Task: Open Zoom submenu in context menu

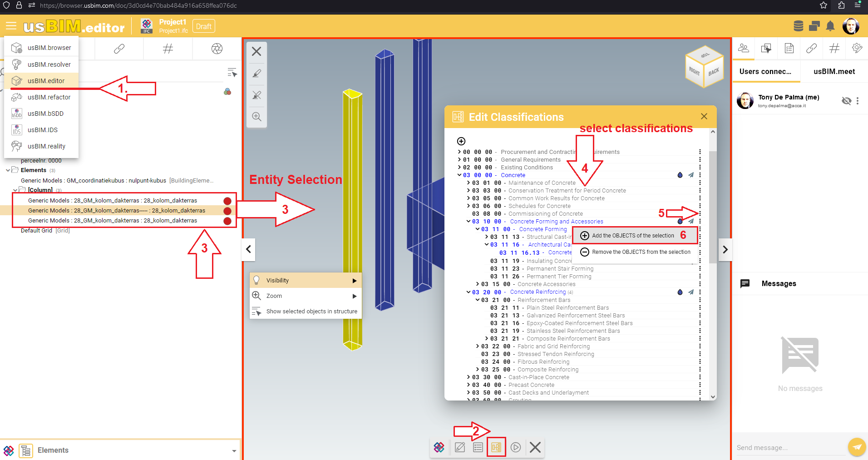Action: (306, 296)
